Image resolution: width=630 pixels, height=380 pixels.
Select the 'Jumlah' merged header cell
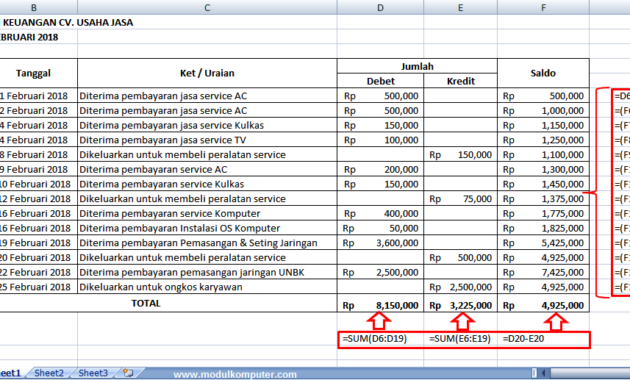pyautogui.click(x=417, y=66)
